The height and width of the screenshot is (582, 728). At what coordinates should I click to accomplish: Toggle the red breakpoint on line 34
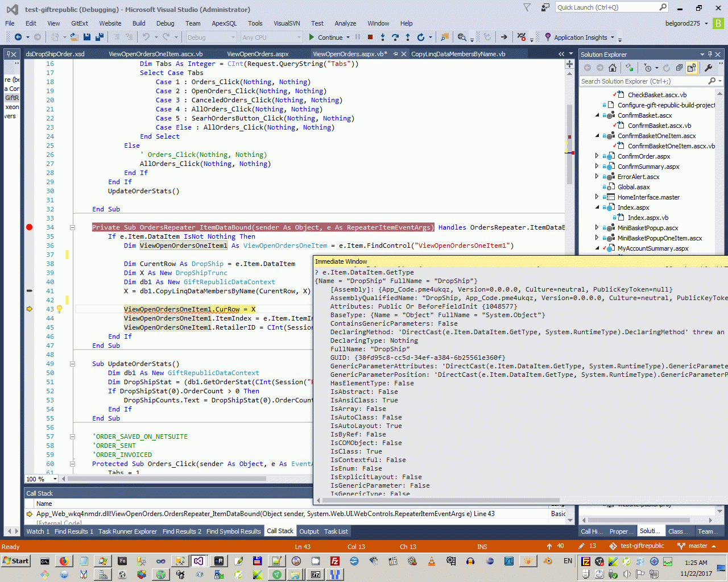pos(30,227)
